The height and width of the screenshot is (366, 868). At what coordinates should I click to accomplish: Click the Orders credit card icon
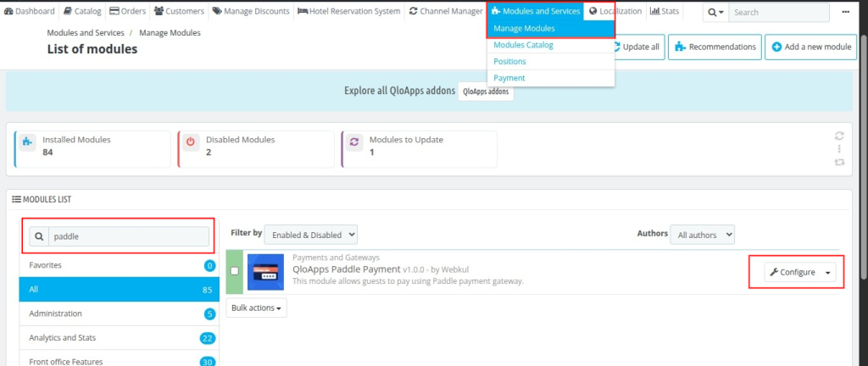pyautogui.click(x=114, y=11)
